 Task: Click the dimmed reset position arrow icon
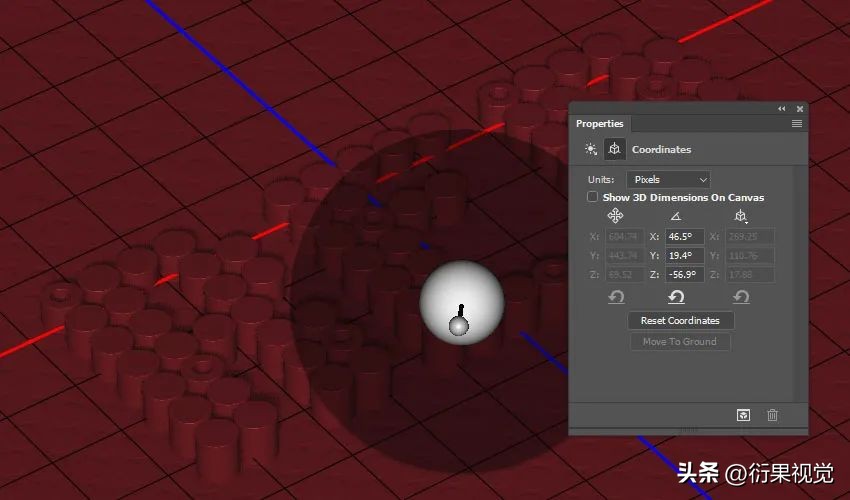coord(616,297)
